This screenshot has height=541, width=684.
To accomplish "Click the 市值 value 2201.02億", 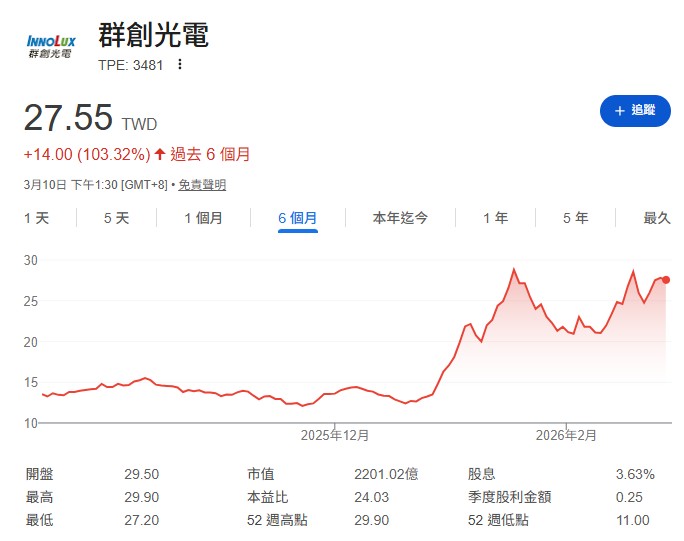I will pos(386,474).
